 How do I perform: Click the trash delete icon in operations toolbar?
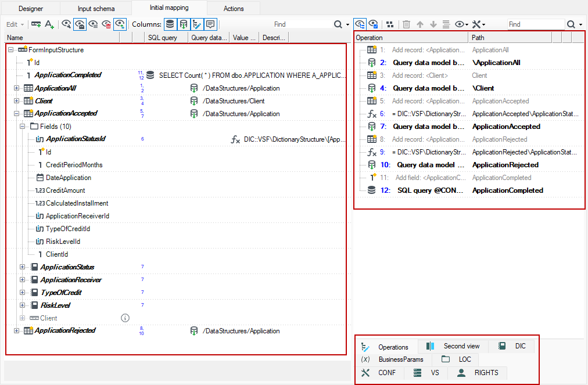406,24
